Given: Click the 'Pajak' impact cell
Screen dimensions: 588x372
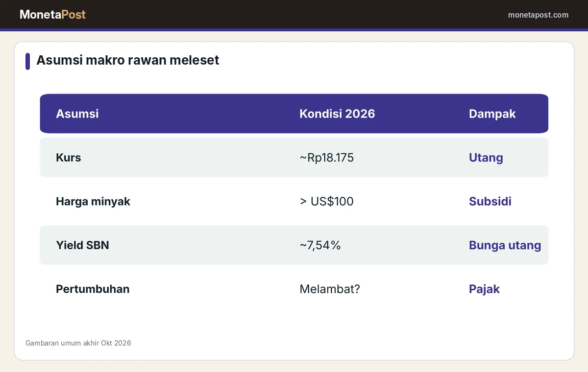Looking at the screenshot, I should tap(484, 289).
